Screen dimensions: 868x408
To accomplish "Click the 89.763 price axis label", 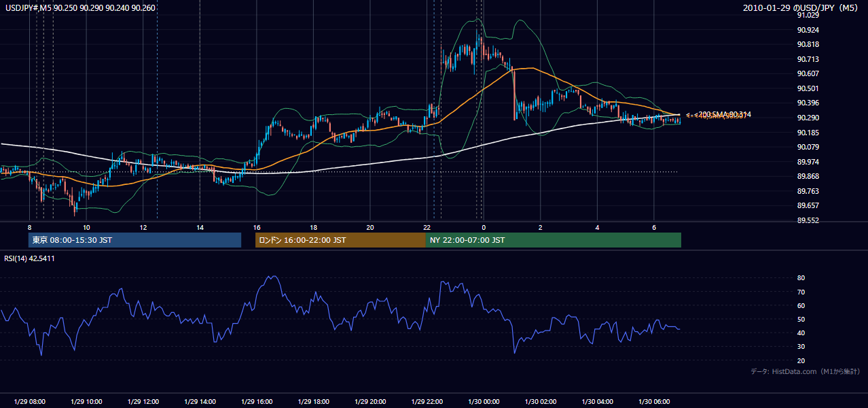I will (808, 191).
